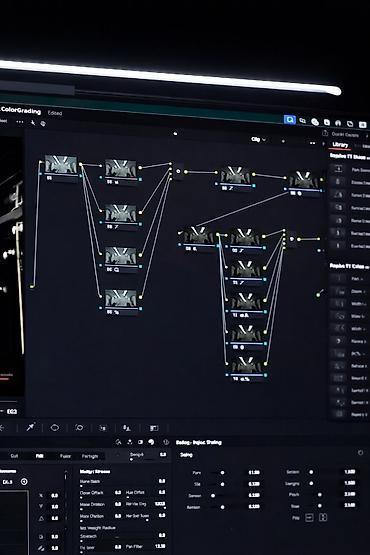Click the green node graph output connector
The height and width of the screenshot is (555, 370).
pos(318,294)
